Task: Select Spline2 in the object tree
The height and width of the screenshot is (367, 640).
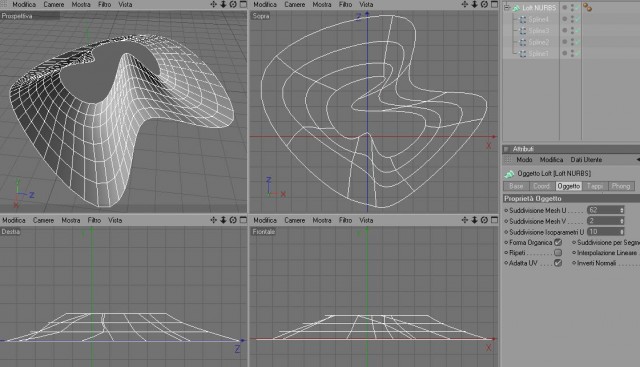Action: coord(538,42)
